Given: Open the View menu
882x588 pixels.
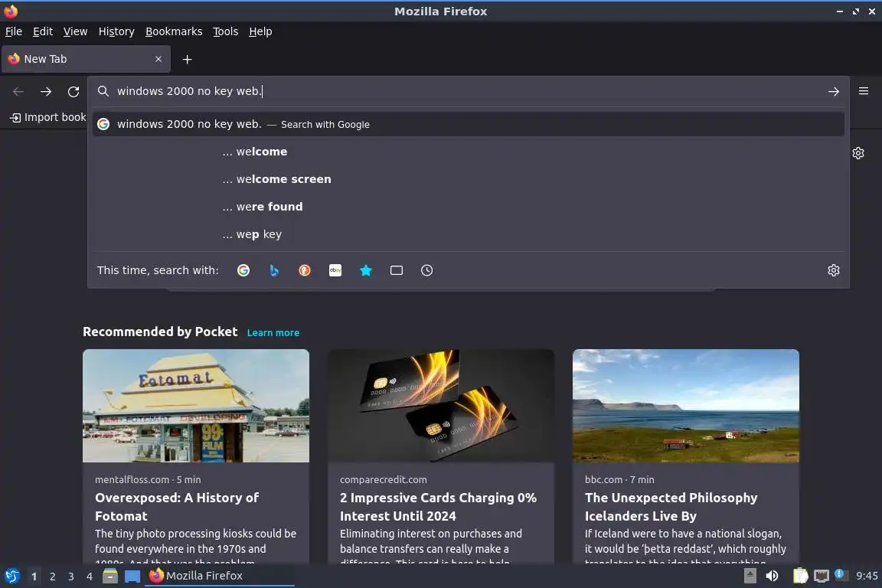Looking at the screenshot, I should click(75, 31).
